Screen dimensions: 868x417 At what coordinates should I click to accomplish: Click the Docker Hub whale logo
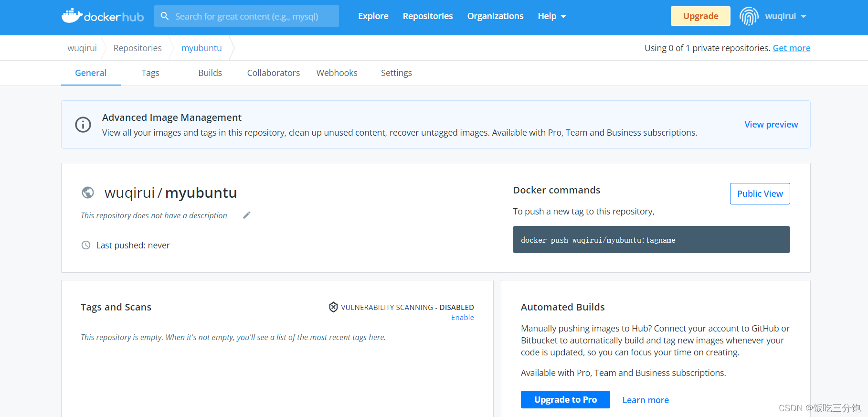[x=103, y=16]
